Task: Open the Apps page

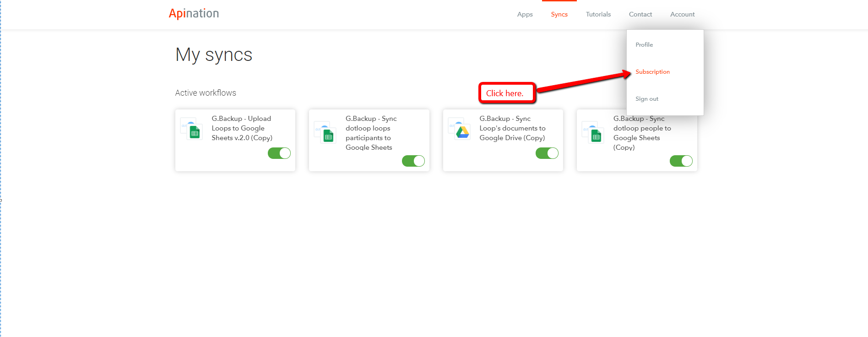Action: (x=525, y=14)
